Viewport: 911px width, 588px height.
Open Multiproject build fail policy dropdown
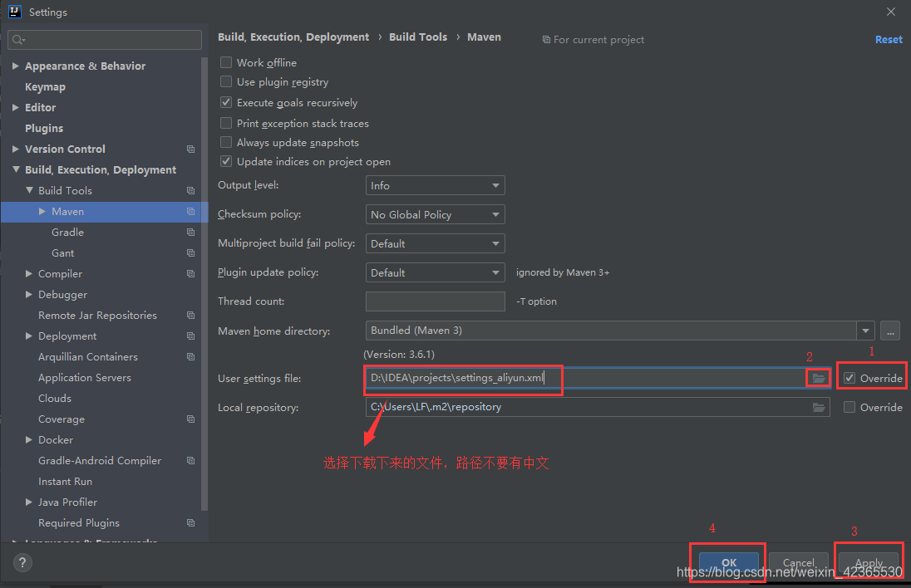point(436,243)
